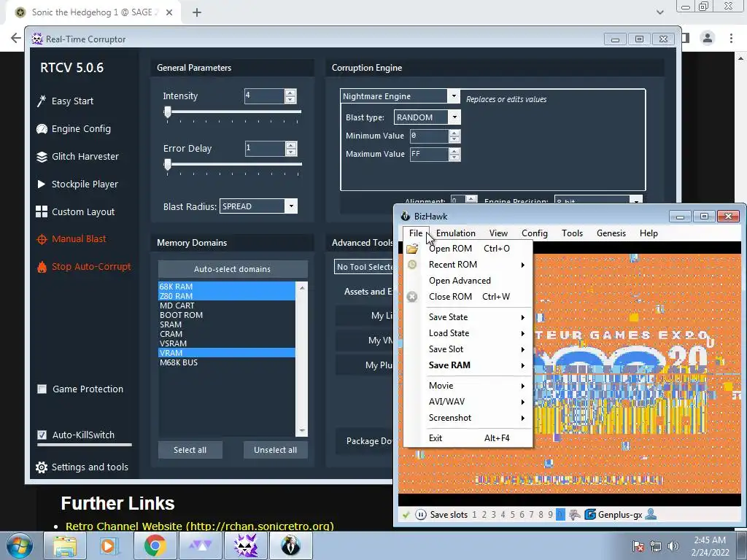Select M68K BUS memory domain
747x560 pixels.
[x=228, y=362]
